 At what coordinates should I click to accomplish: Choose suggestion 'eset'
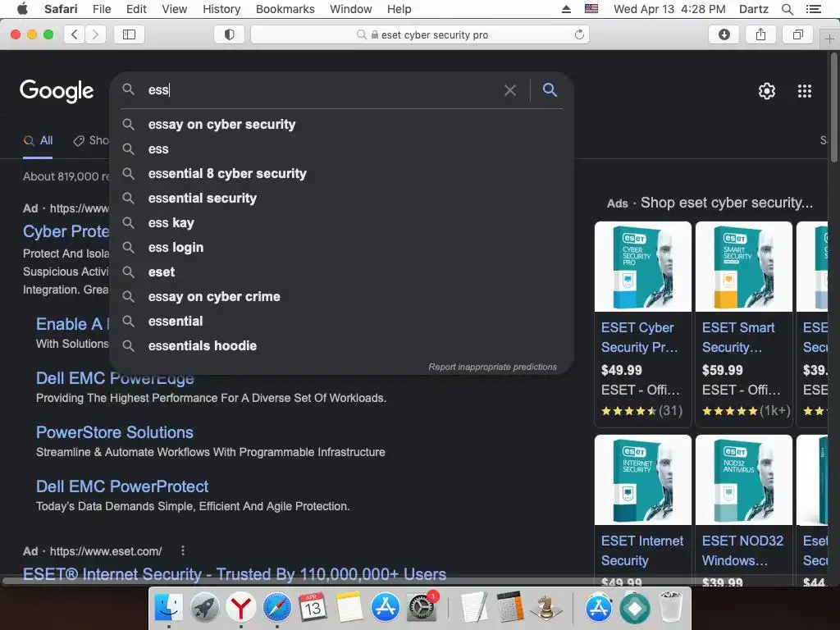click(342, 272)
